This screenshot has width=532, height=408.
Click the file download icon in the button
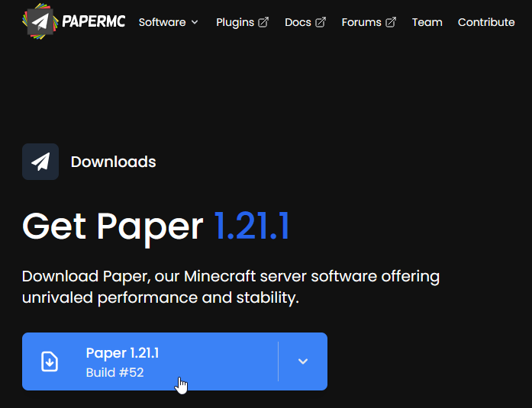click(50, 361)
